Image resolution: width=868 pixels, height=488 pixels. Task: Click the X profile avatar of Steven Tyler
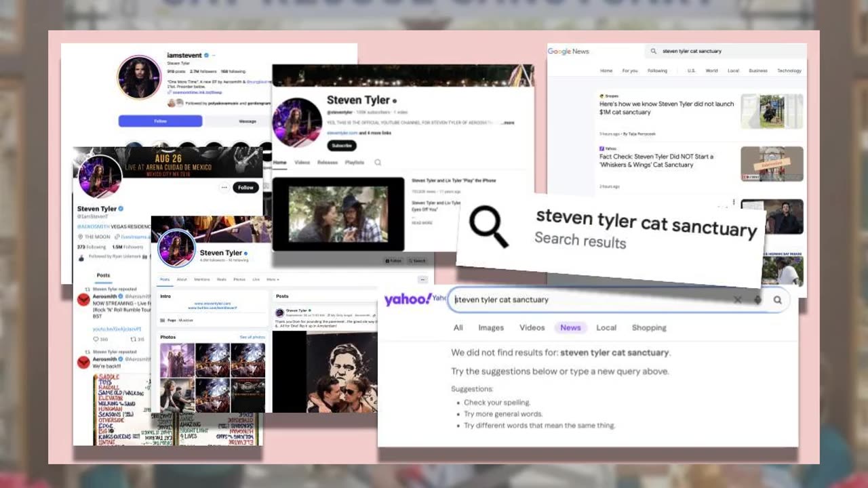pyautogui.click(x=100, y=176)
